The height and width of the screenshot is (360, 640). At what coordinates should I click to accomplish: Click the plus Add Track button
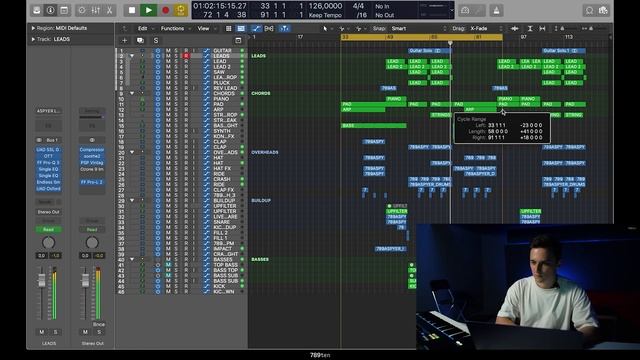click(x=124, y=40)
